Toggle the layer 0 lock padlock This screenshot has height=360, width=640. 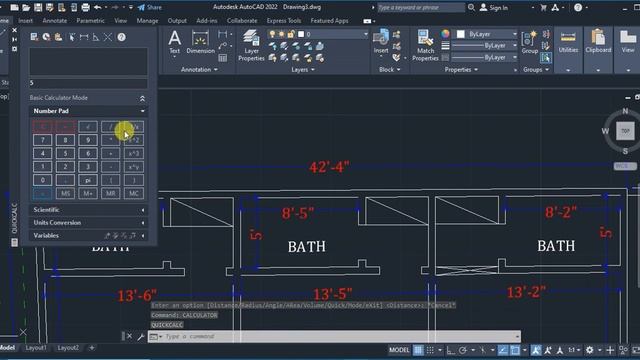291,34
